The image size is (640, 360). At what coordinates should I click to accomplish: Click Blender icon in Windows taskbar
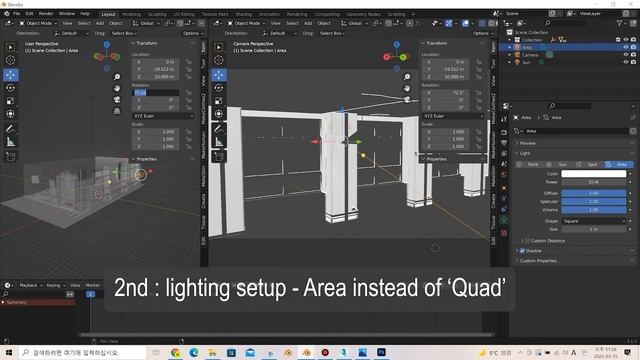coord(307,353)
